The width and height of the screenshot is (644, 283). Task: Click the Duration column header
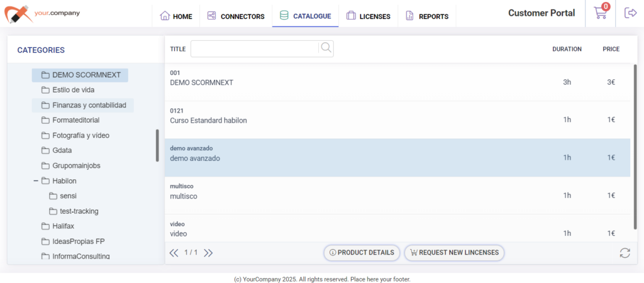click(x=567, y=49)
